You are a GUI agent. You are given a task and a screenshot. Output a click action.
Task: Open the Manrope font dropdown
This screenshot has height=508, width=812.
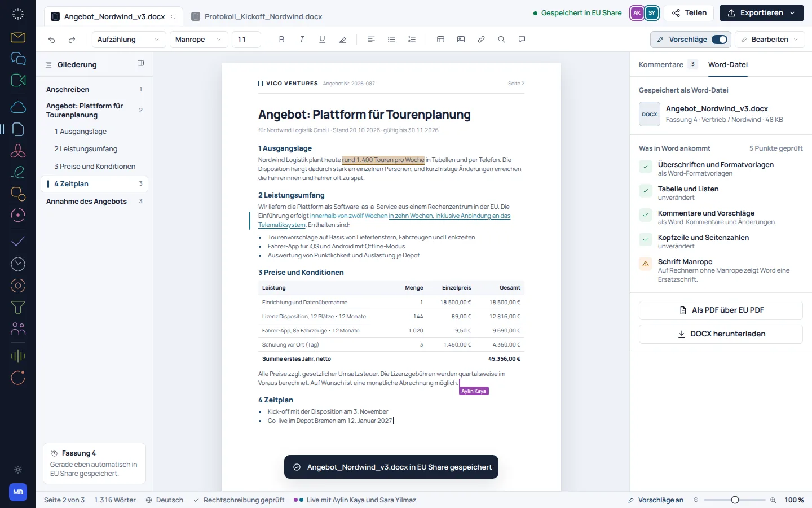198,40
